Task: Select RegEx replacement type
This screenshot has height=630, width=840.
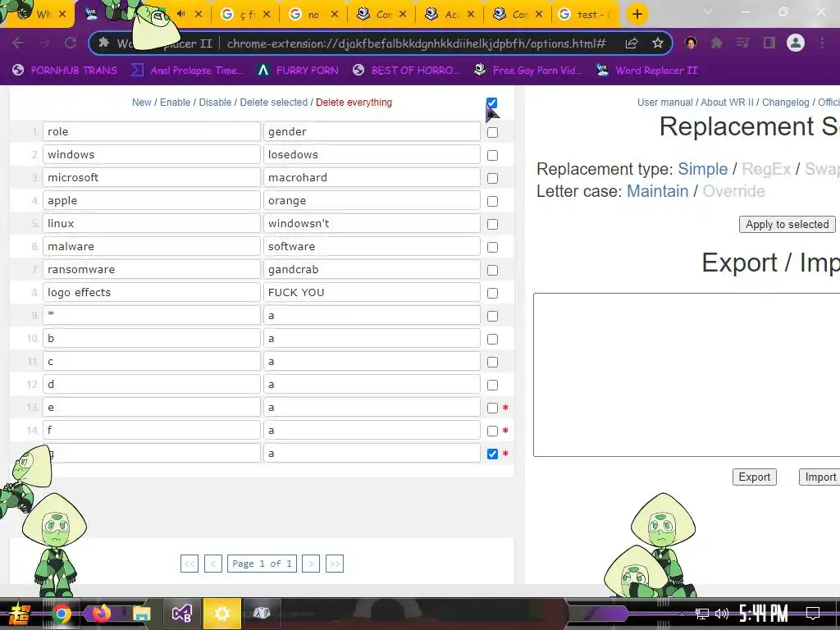Action: pos(766,169)
